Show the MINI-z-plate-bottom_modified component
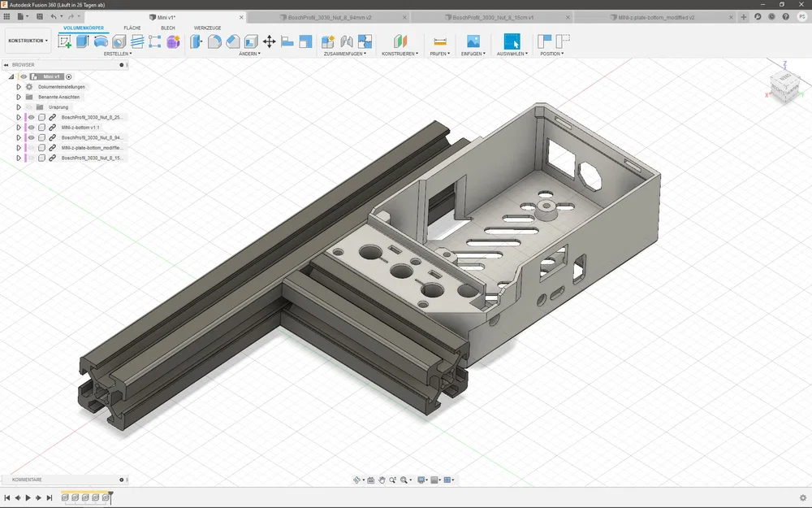The width and height of the screenshot is (812, 508). pyautogui.click(x=31, y=148)
